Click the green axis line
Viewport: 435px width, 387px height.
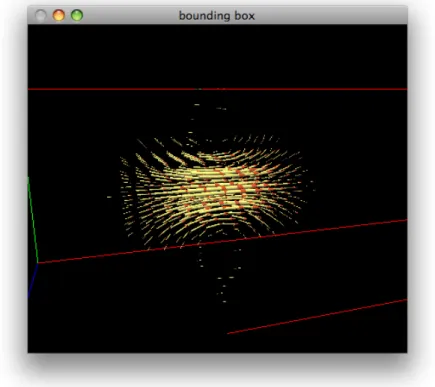[x=33, y=220]
